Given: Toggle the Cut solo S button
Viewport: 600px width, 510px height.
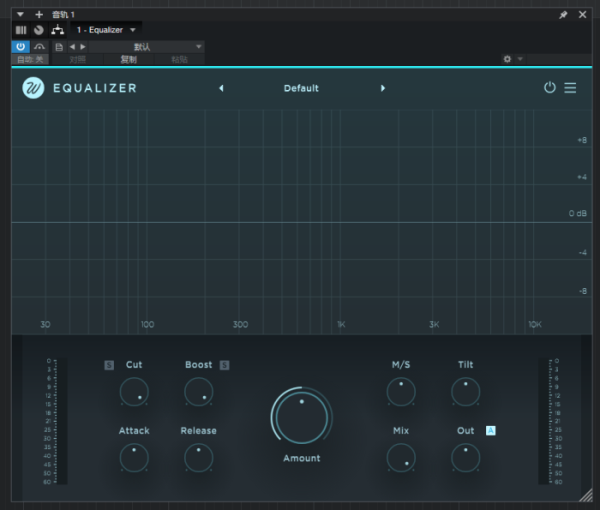Looking at the screenshot, I should [x=109, y=365].
